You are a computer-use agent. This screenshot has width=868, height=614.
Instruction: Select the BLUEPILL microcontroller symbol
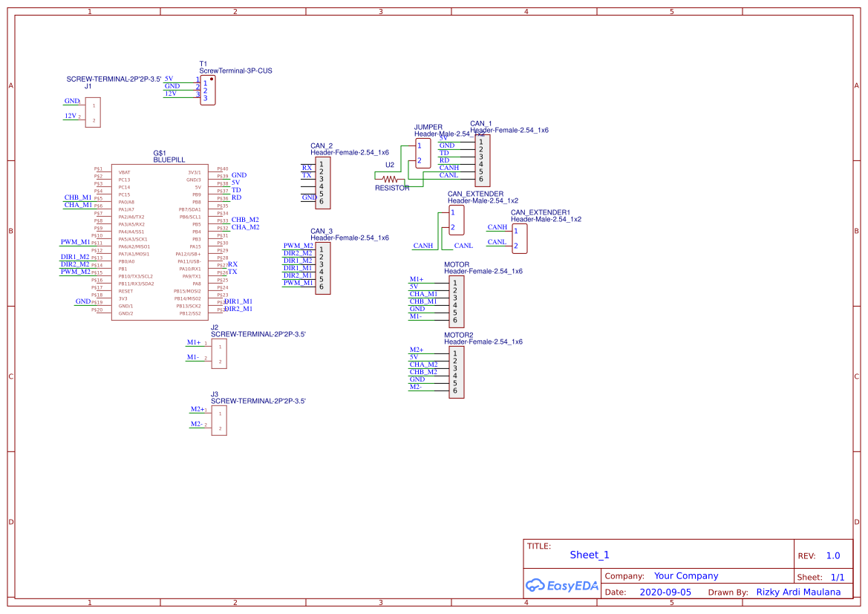pos(160,241)
